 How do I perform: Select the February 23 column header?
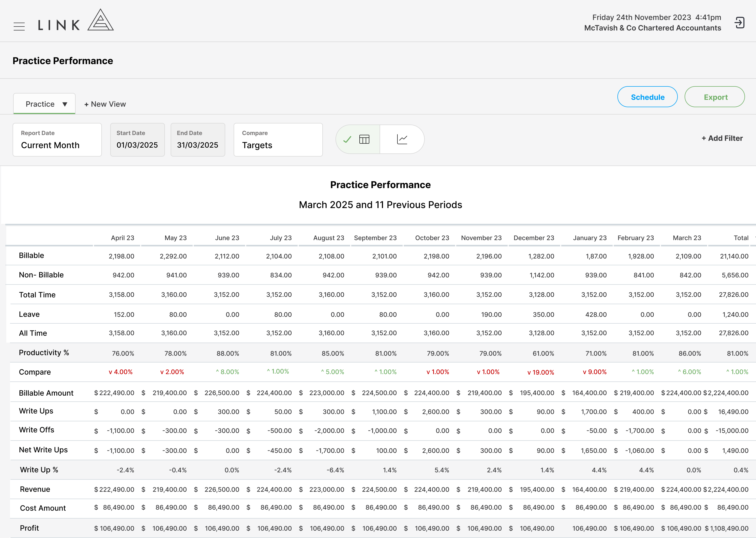(x=636, y=238)
